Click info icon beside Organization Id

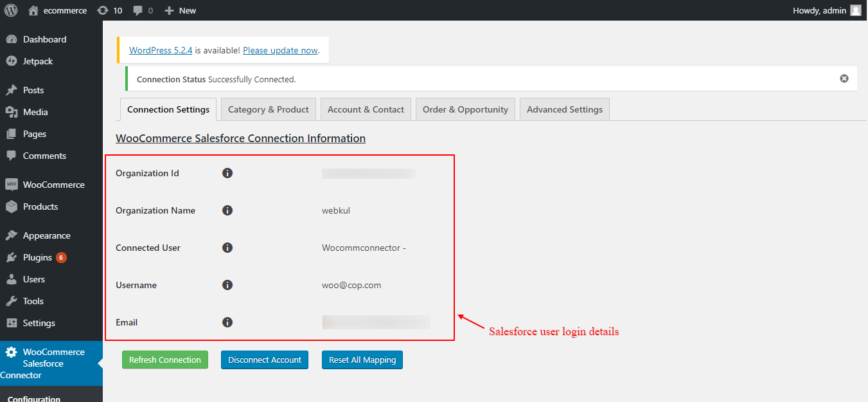(227, 173)
